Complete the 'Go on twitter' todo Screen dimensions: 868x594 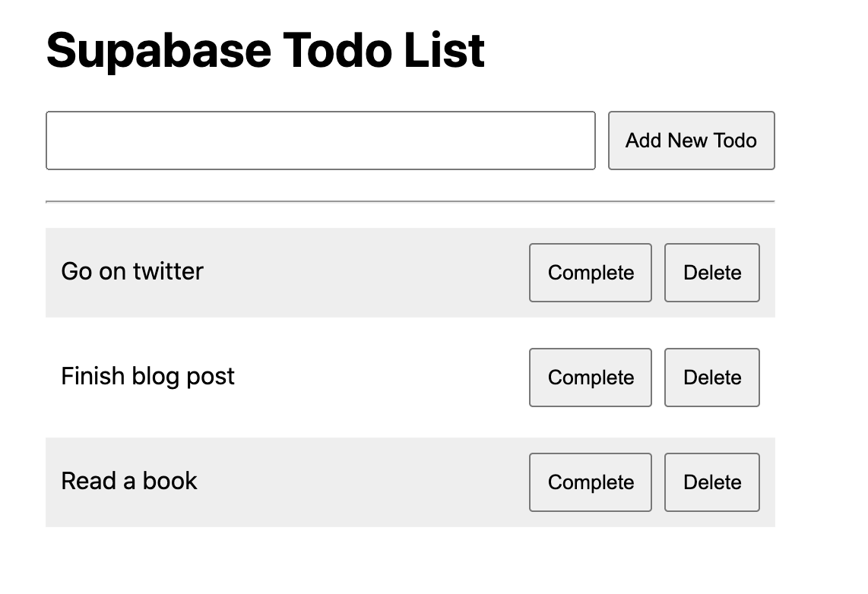click(591, 273)
